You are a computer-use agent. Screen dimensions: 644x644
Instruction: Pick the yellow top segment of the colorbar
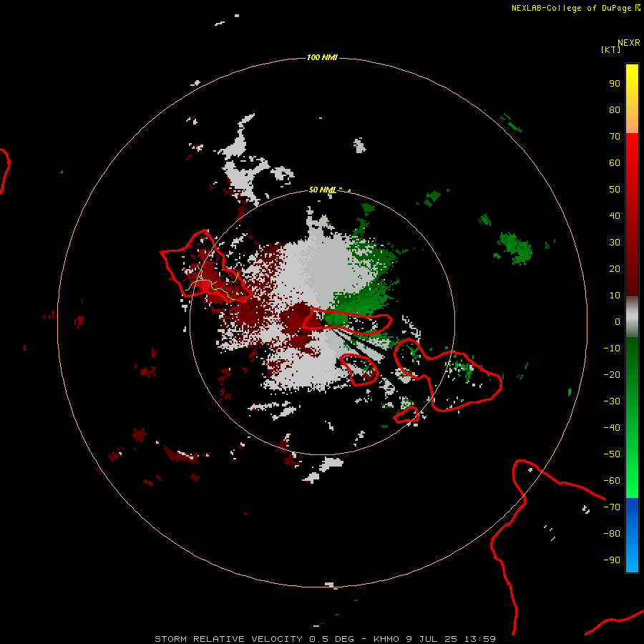[632, 98]
